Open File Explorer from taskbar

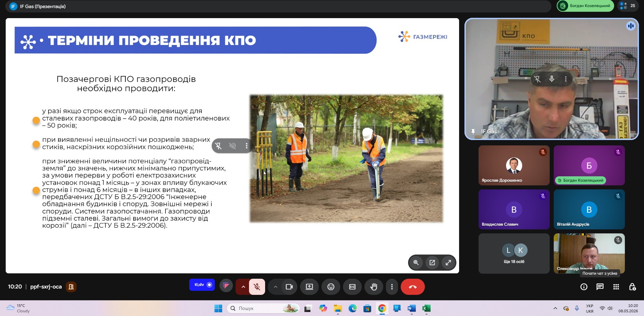[338, 308]
